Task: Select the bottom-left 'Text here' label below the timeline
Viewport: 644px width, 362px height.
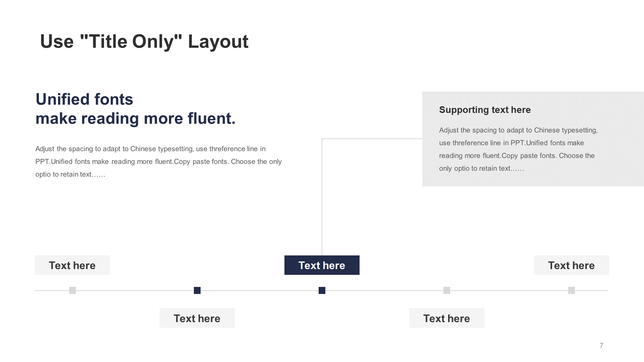Action: pos(197,318)
